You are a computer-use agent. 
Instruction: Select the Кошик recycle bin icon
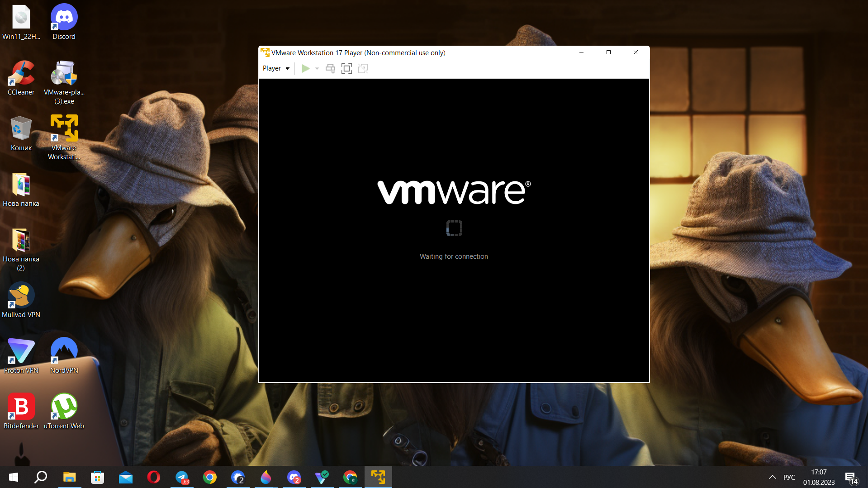[x=21, y=133]
